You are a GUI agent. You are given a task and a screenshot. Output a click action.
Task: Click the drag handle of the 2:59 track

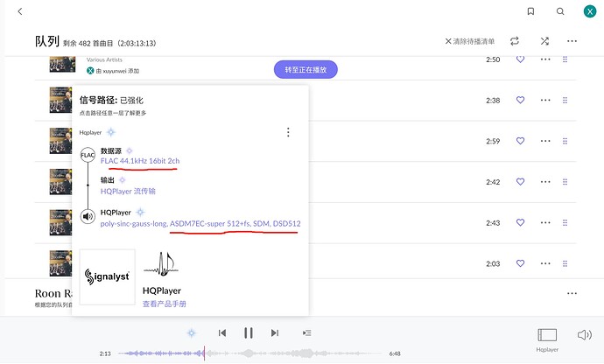point(565,141)
